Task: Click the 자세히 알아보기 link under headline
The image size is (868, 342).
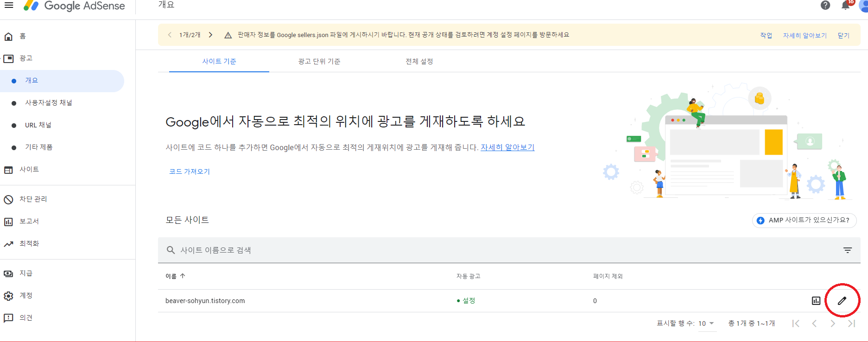Action: [507, 147]
